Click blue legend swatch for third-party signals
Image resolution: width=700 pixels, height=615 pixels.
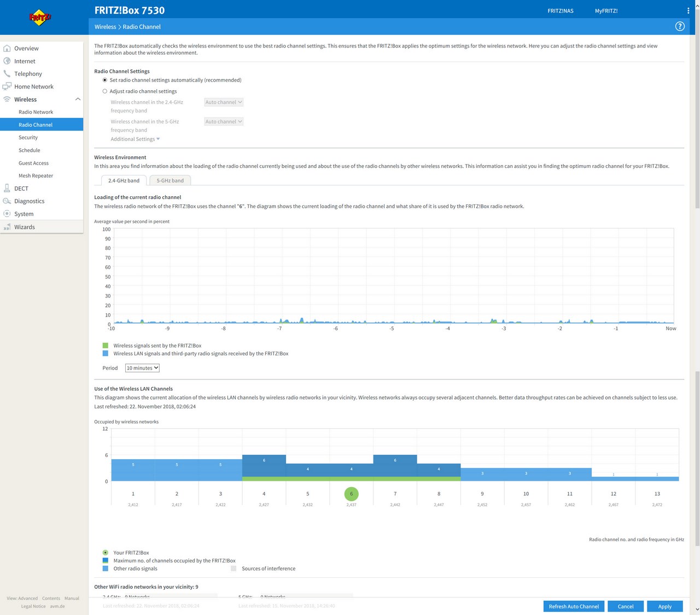click(x=106, y=353)
